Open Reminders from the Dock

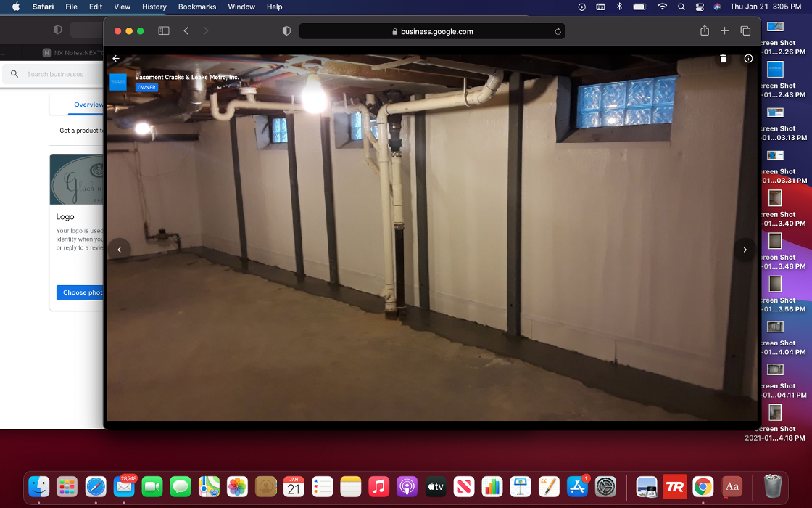322,487
